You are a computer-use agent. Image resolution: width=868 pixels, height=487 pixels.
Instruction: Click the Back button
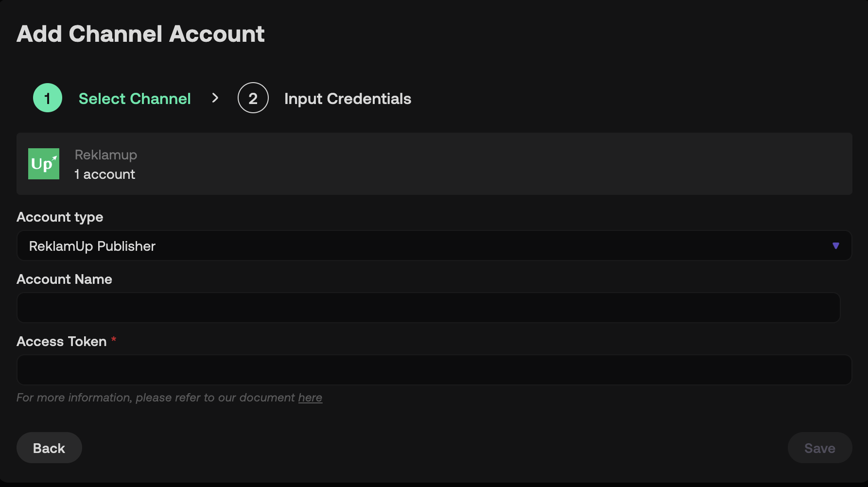[49, 448]
